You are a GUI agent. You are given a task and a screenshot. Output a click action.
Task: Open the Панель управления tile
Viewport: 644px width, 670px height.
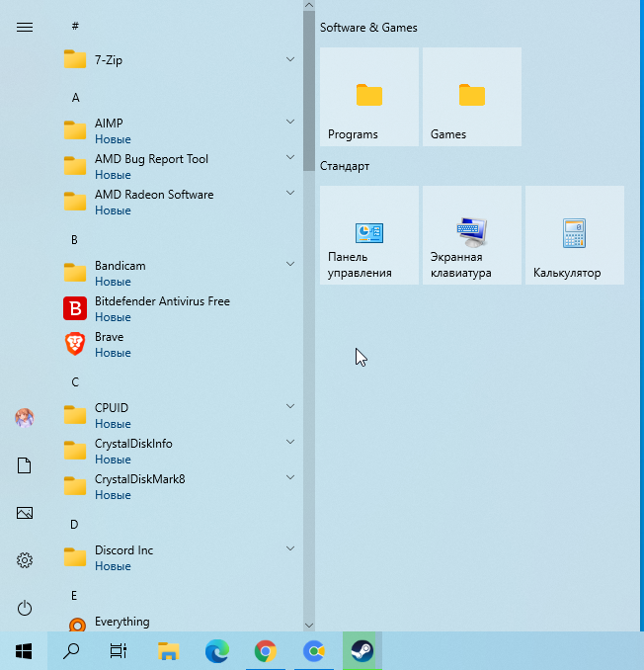point(369,235)
